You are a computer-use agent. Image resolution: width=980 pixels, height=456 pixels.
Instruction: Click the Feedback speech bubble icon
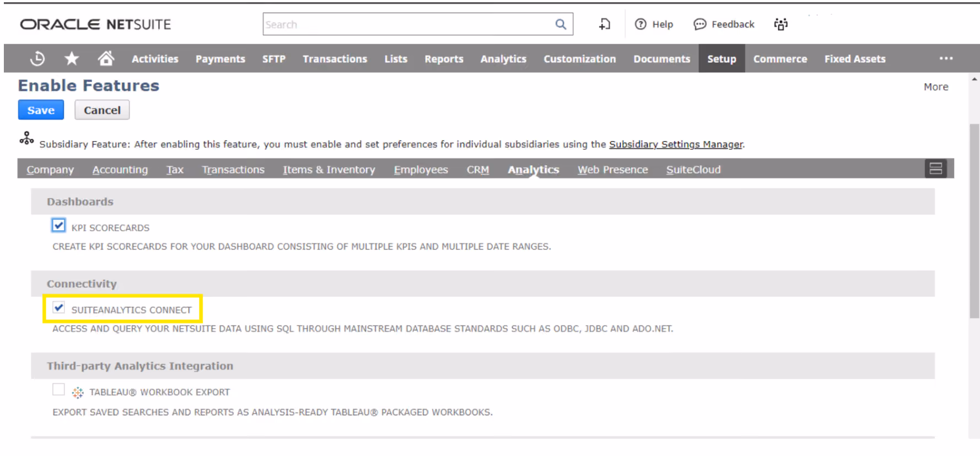[700, 24]
